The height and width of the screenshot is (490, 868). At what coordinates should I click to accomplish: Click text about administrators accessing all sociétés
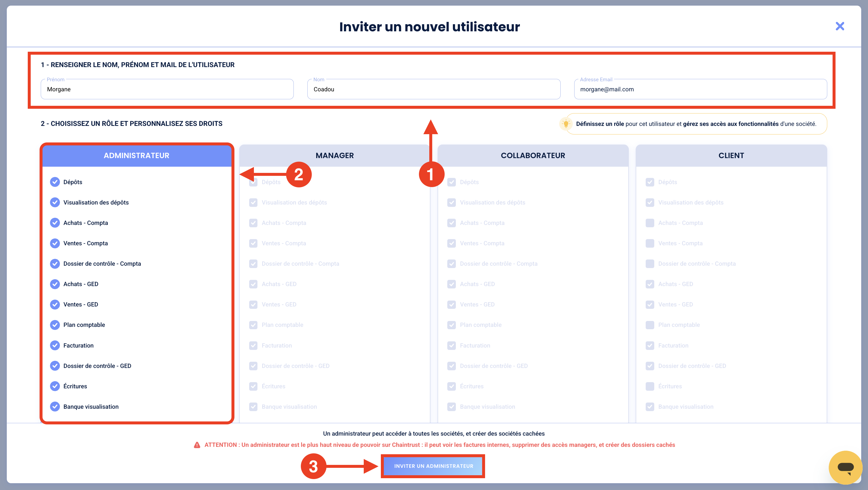tap(434, 434)
